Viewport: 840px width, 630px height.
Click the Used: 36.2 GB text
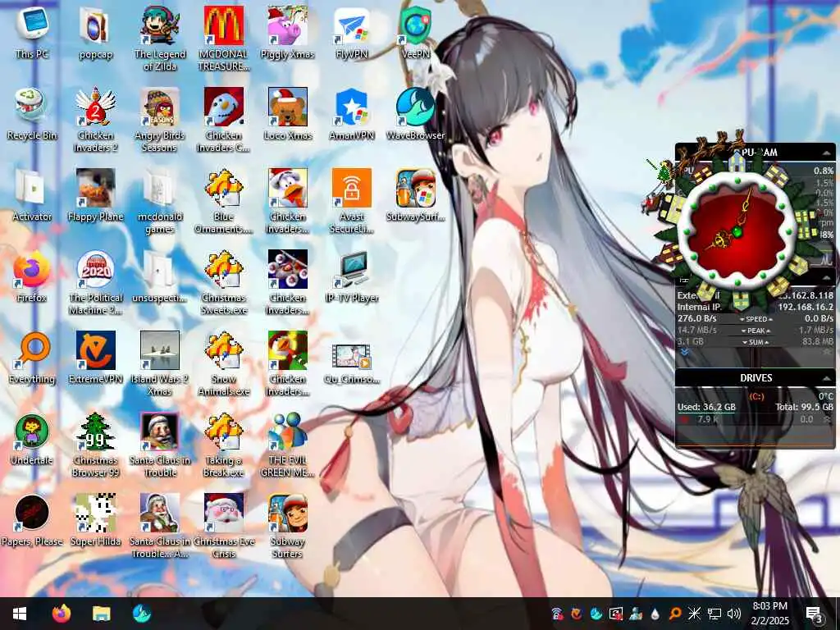point(706,407)
